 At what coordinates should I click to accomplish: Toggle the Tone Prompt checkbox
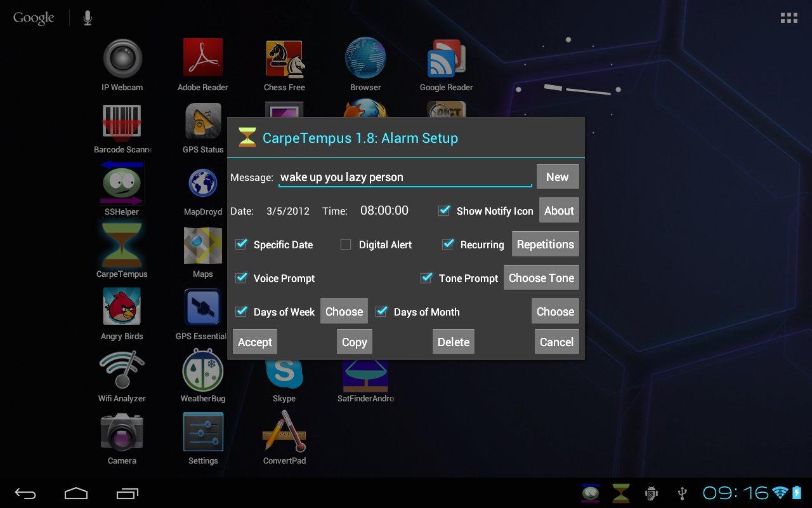pyautogui.click(x=426, y=277)
